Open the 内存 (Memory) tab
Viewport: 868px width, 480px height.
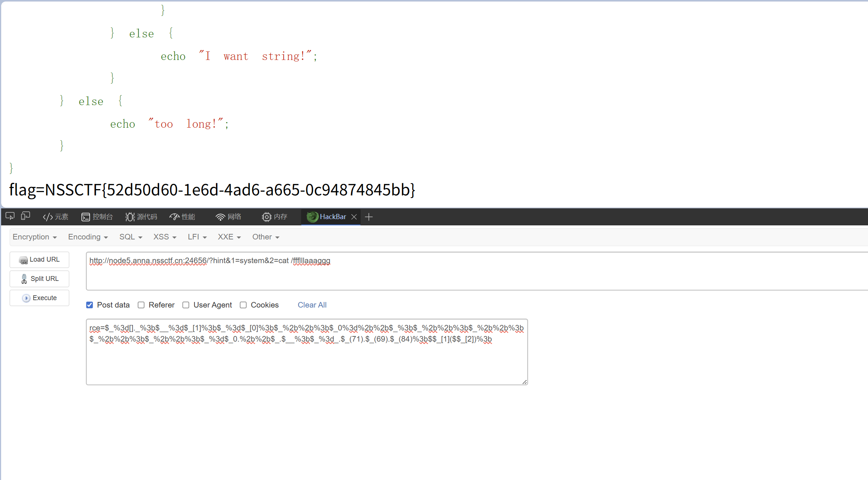click(x=274, y=217)
